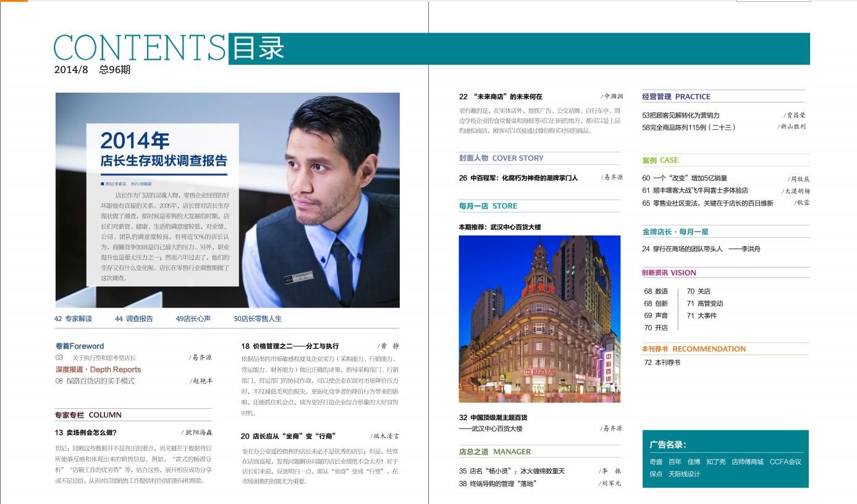Open article 18 价格管理之二

(x=290, y=346)
